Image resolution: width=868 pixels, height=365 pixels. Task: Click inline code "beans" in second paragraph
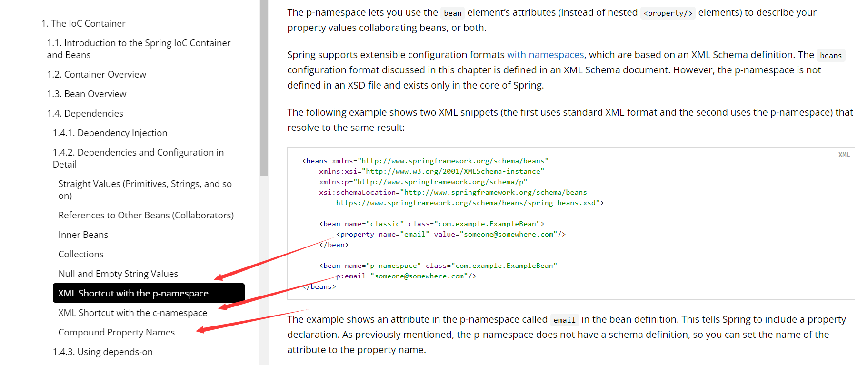(831, 55)
